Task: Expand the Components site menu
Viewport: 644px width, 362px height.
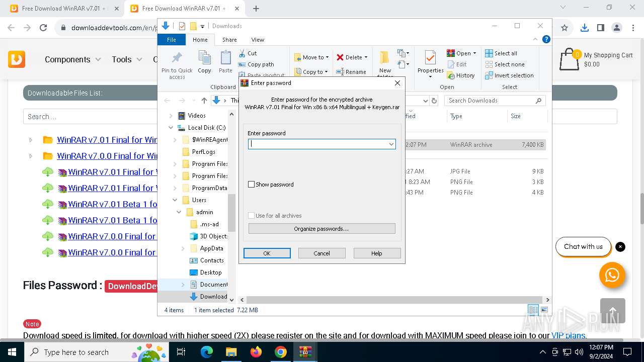Action: (x=73, y=59)
